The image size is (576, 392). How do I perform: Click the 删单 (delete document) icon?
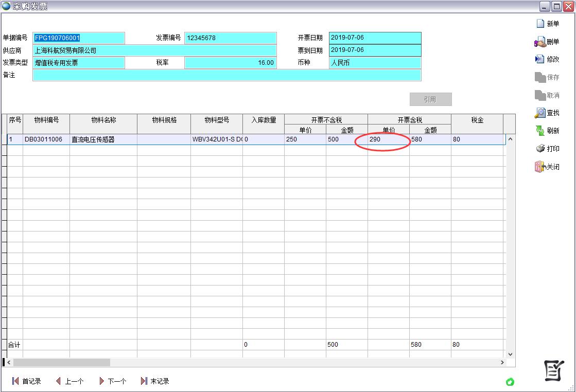[540, 42]
